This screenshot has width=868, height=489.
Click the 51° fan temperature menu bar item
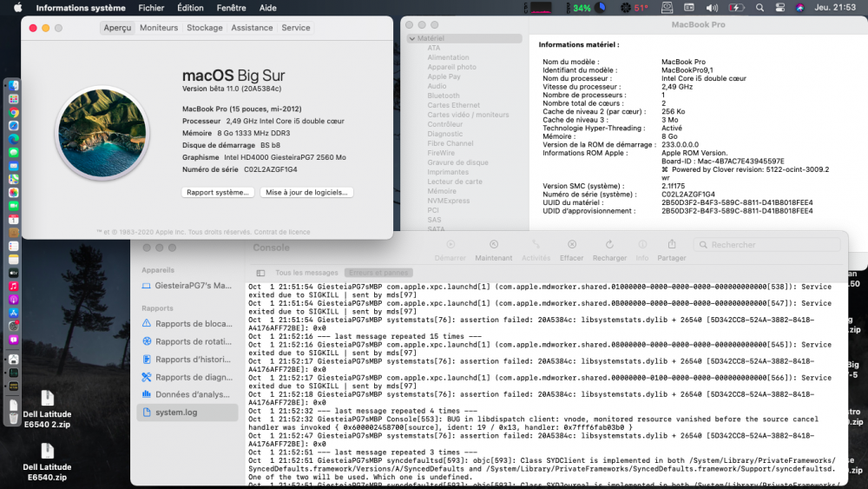tap(635, 8)
